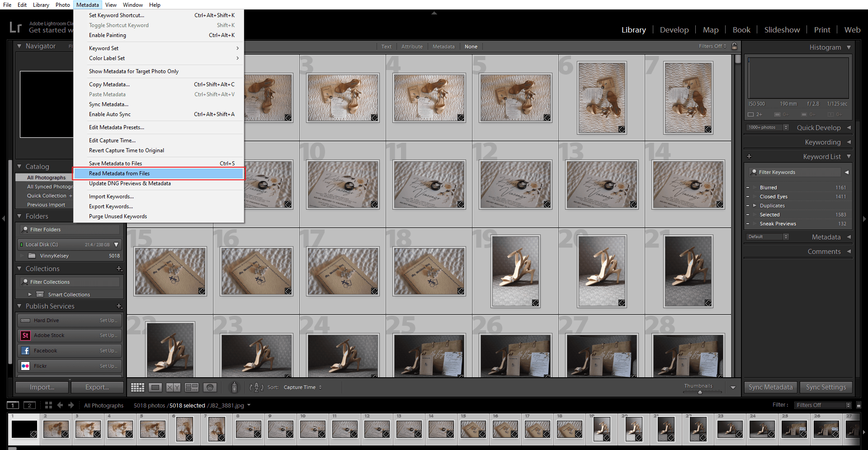
Task: Toggle Blurred keyword assignment mark
Action: pyautogui.click(x=748, y=187)
